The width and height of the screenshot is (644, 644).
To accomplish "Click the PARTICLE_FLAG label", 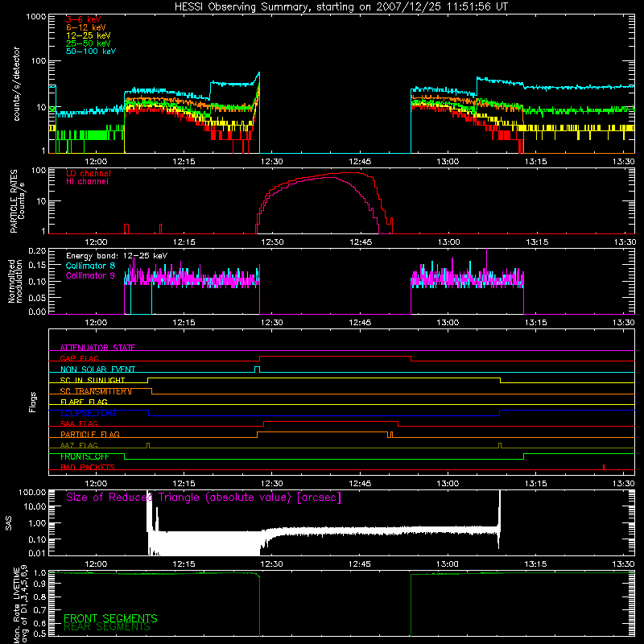I will point(90,434).
